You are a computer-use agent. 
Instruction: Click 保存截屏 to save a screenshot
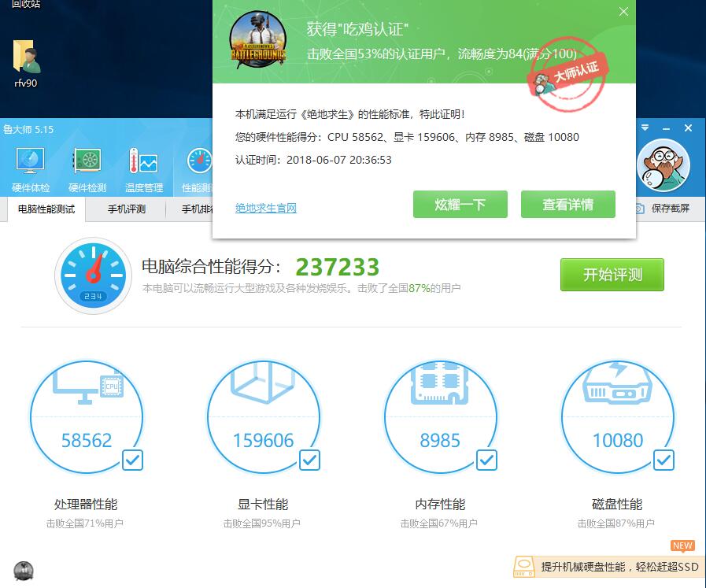coord(670,209)
